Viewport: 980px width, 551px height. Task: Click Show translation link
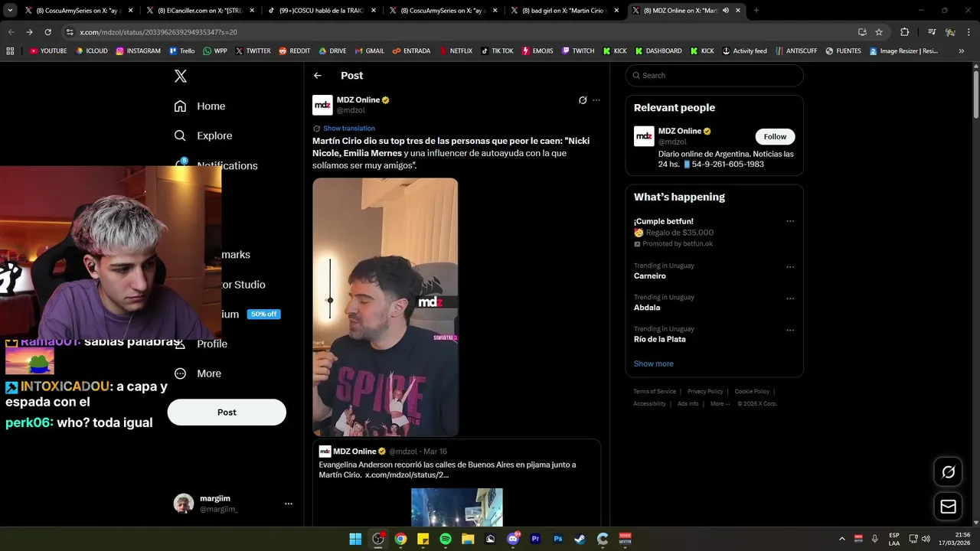coord(349,129)
